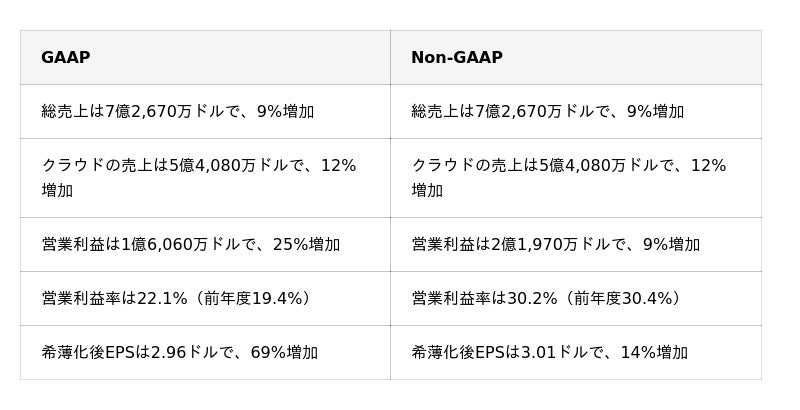Click the GAAP クラウドの売上 cell
The image size is (800, 410).
pos(198,177)
